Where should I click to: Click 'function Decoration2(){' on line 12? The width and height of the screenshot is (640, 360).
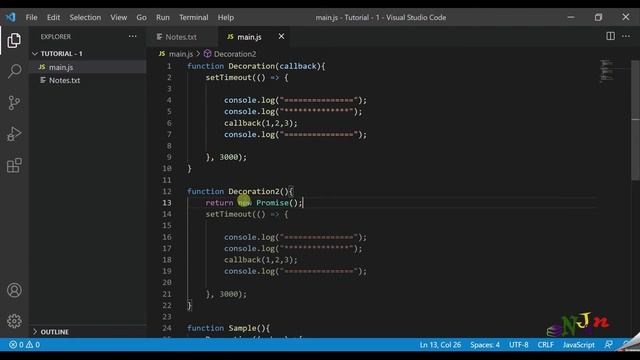240,191
